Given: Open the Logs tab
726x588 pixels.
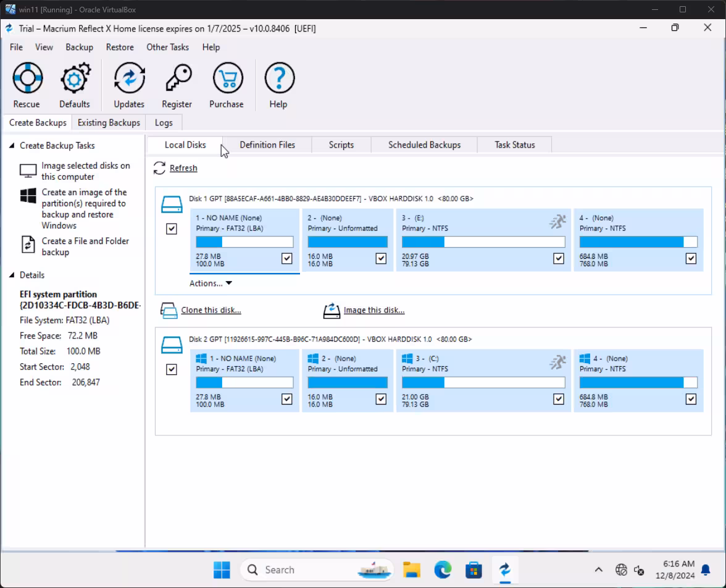Looking at the screenshot, I should 164,123.
